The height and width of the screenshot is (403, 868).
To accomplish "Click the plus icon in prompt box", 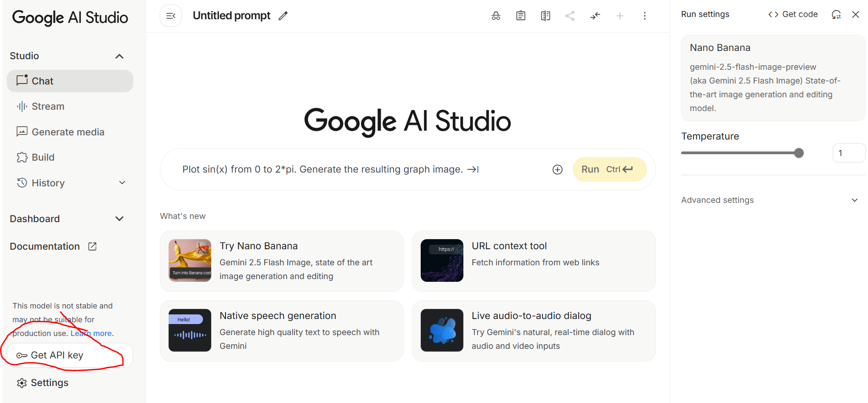I will (558, 170).
